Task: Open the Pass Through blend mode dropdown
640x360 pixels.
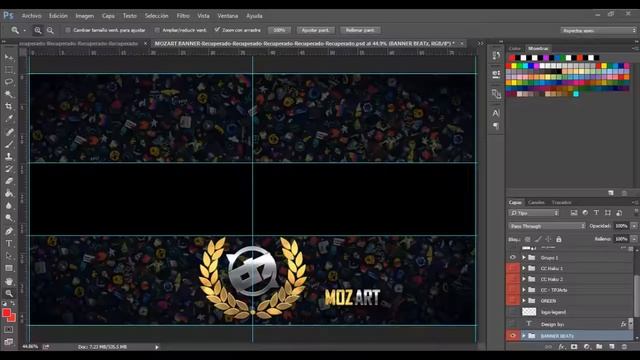Action: click(547, 226)
